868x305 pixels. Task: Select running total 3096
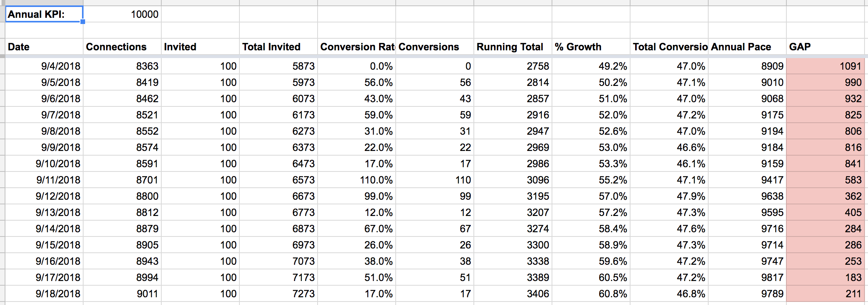click(513, 180)
